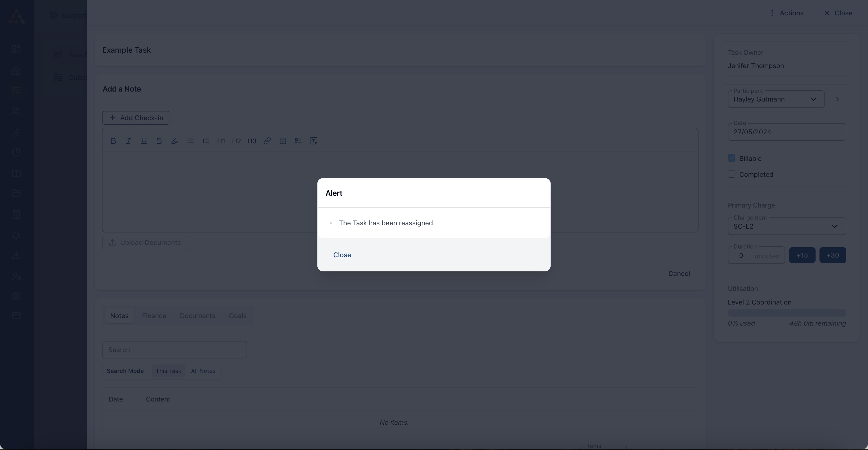This screenshot has width=868, height=450.
Task: Select the highlighter tool icon
Action: (x=175, y=141)
